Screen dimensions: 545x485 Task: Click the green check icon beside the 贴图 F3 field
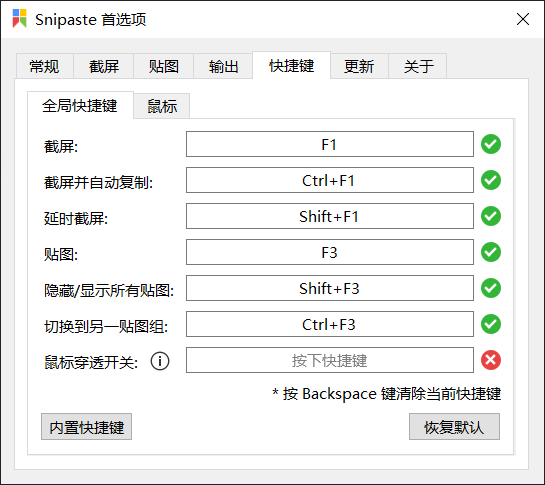point(491,252)
